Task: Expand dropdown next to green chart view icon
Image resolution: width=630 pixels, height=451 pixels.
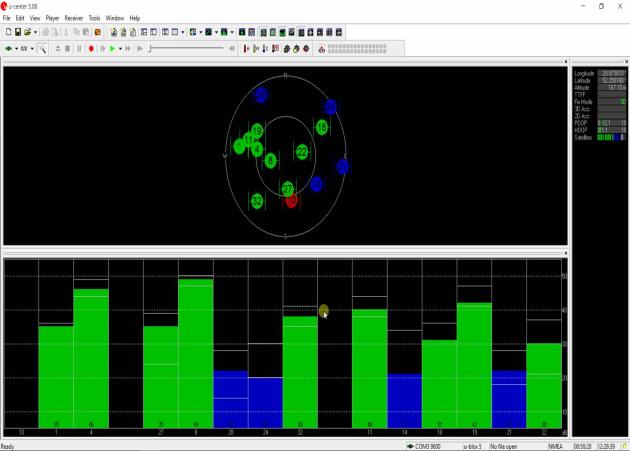Action: (x=232, y=32)
